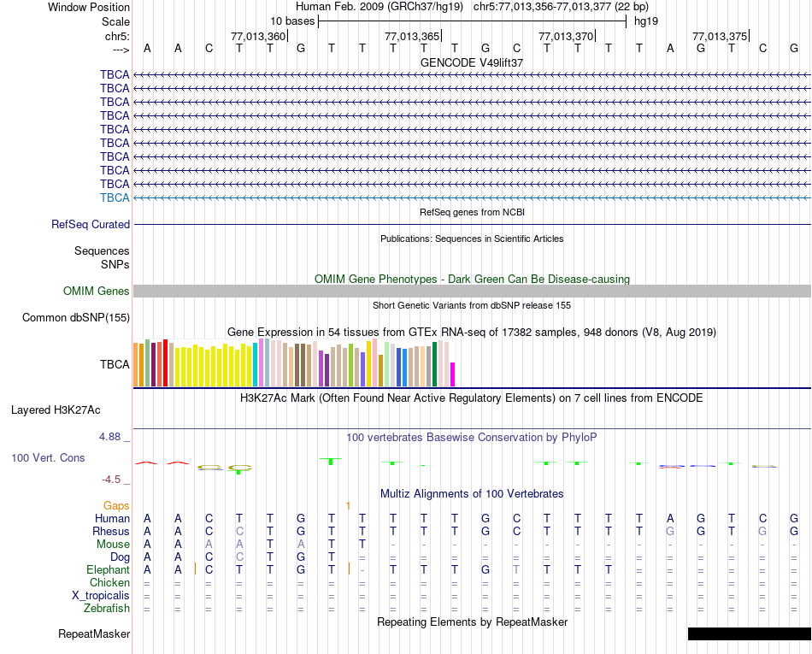Click the Elephant alignment row label
Screen dimensions: 812x654
(108, 570)
